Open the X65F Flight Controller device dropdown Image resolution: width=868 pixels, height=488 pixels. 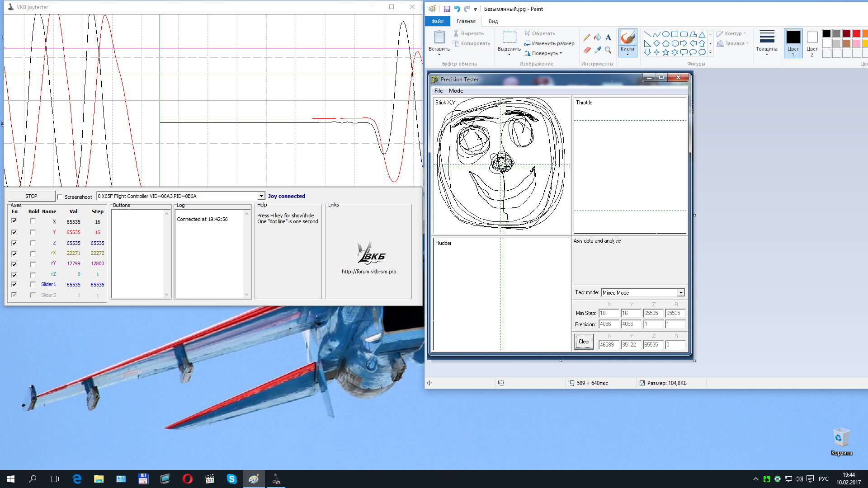pos(261,196)
